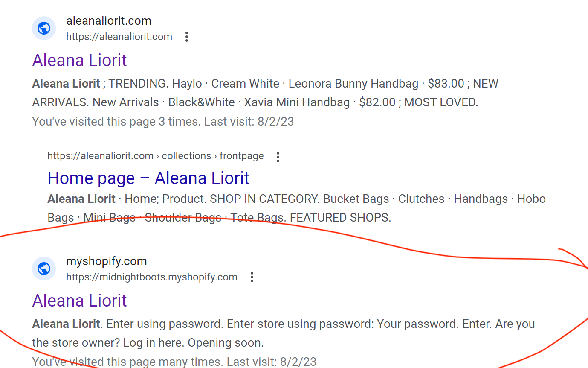
Task: Open the Aleana Liorit result under myshopify.com
Action: [x=79, y=301]
